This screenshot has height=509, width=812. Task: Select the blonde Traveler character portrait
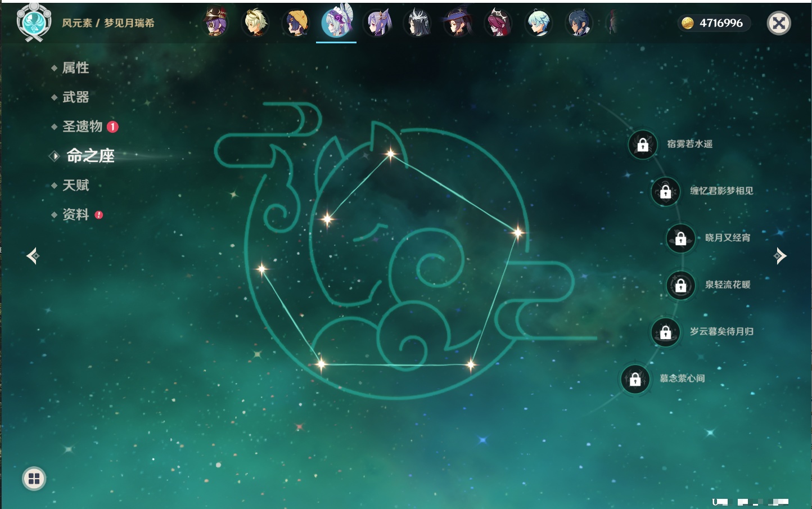(256, 23)
